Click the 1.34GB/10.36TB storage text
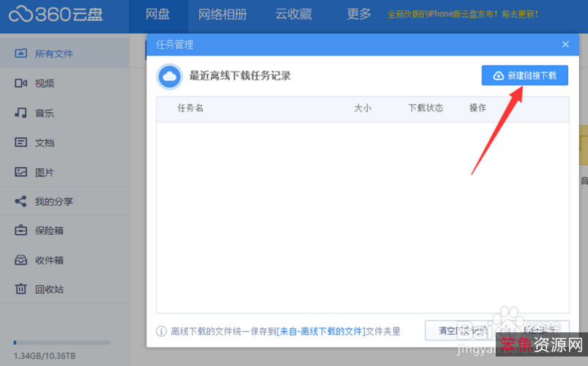This screenshot has width=588, height=366. coord(45,356)
